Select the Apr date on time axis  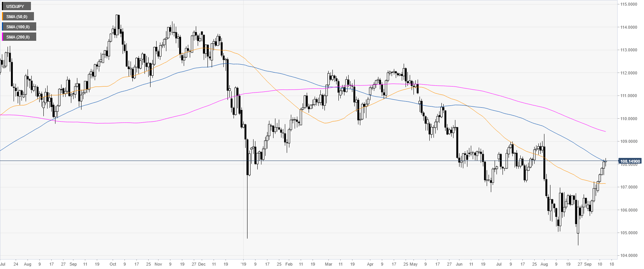(370, 264)
